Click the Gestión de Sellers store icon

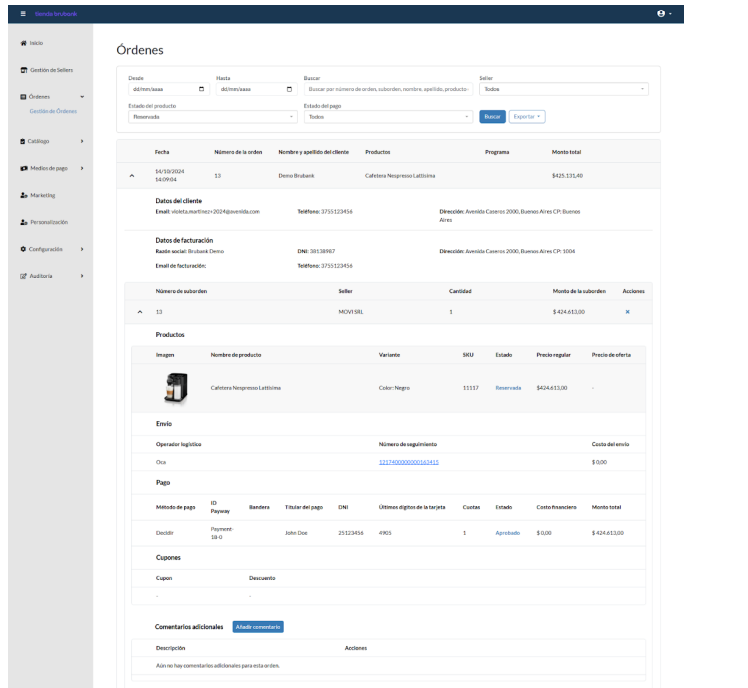point(23,69)
